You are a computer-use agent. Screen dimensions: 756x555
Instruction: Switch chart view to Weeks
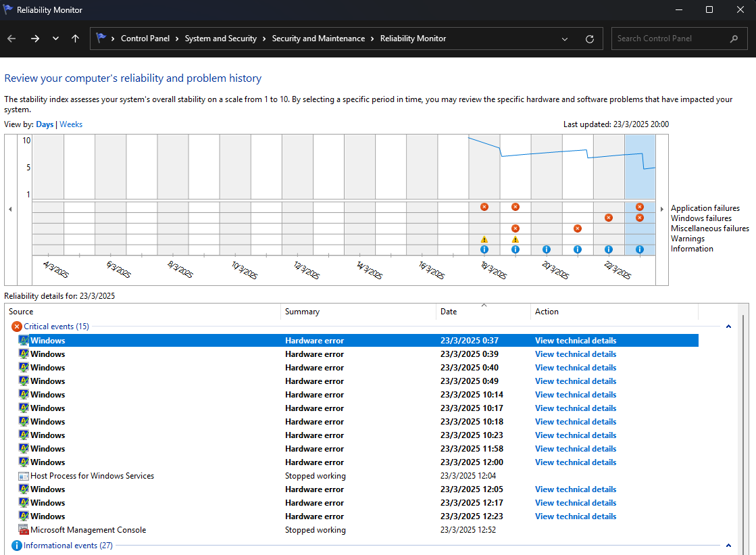click(x=71, y=124)
